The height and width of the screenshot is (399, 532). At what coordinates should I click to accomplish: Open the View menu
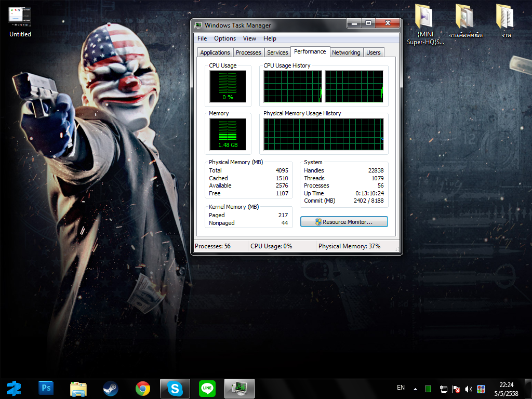(x=249, y=38)
